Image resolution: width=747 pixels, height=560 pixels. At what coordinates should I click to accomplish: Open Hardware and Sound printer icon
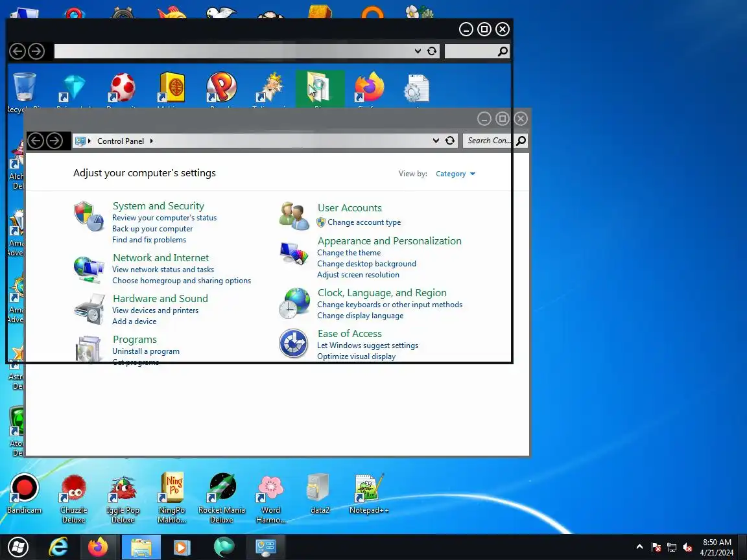tap(89, 310)
